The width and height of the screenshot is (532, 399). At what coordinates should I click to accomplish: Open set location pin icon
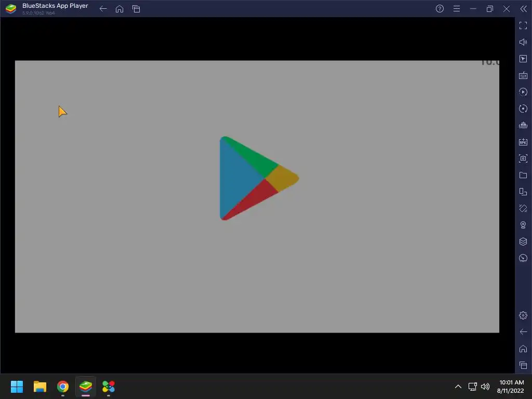point(523,225)
